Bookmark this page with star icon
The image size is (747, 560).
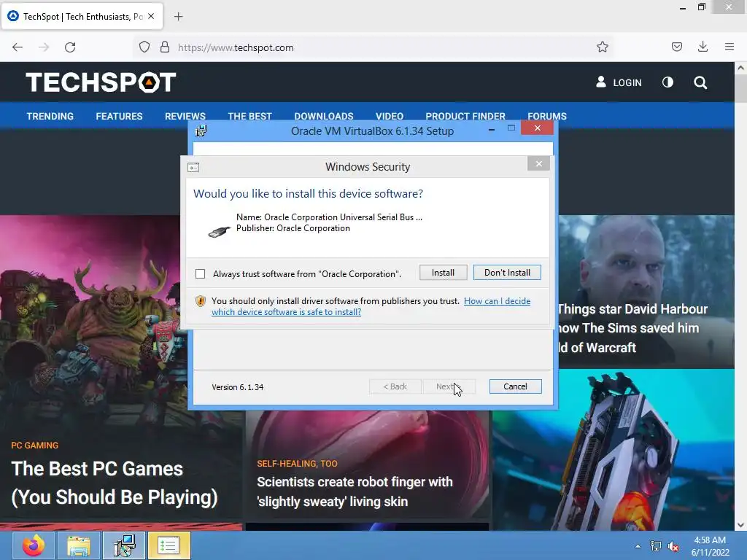[602, 47]
